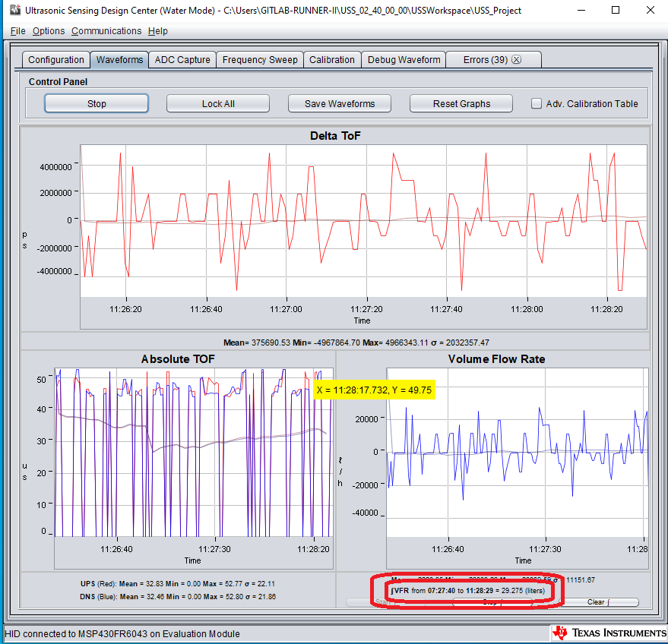Image resolution: width=668 pixels, height=644 pixels.
Task: Open the File menu
Action: coord(17,31)
